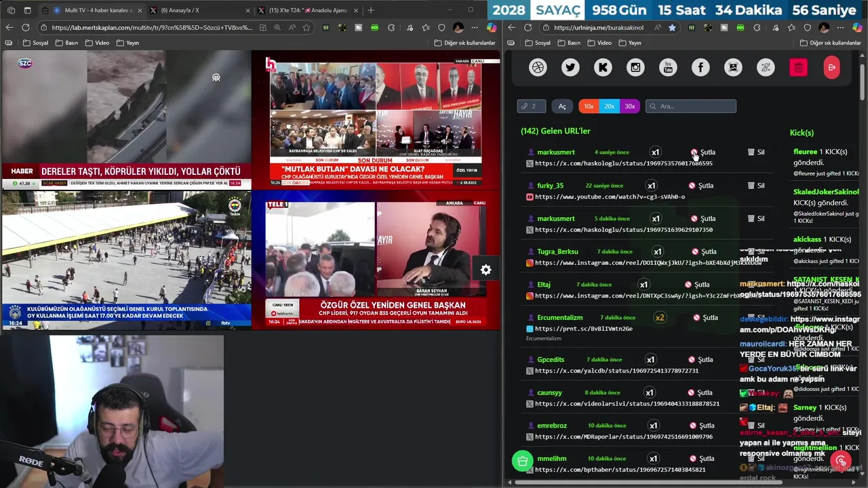
Task: Open Yayın bookmarks folder in urlninja window
Action: [x=629, y=43]
